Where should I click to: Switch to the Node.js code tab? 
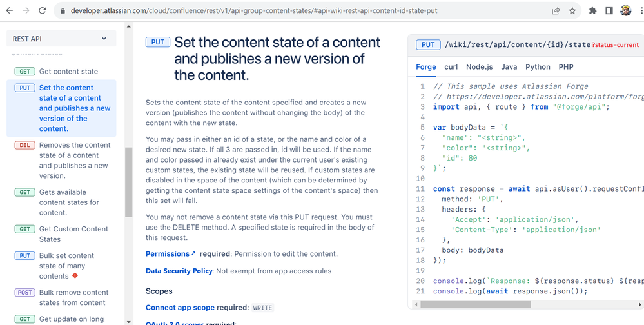[480, 67]
